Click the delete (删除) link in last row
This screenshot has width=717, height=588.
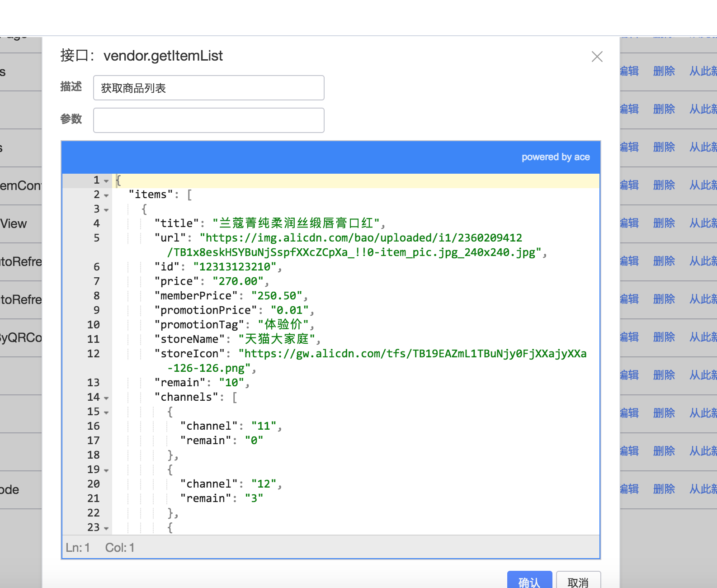[664, 489]
